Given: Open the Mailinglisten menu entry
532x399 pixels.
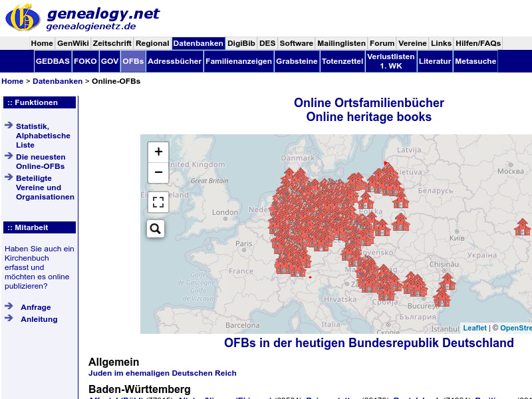Looking at the screenshot, I should [341, 43].
